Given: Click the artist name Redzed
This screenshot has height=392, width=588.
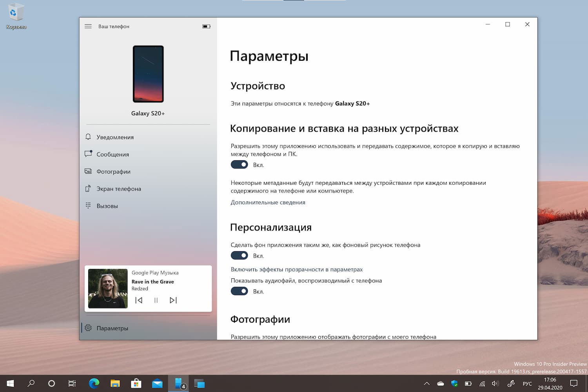Looking at the screenshot, I should point(140,289).
